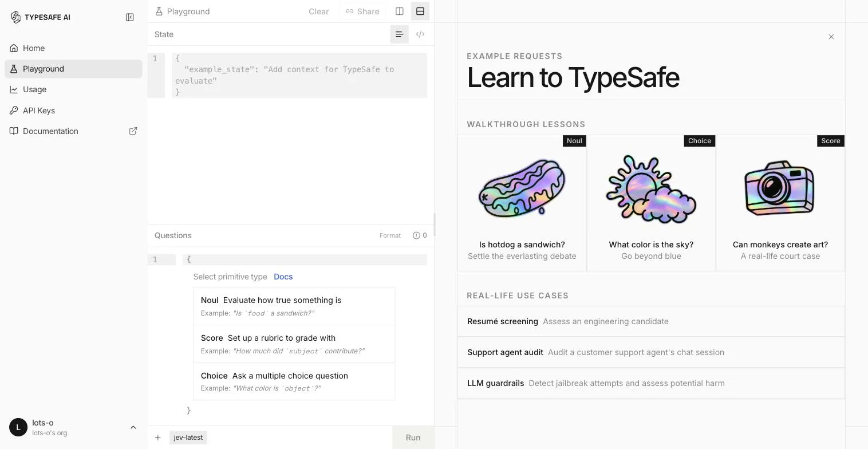
Task: Click the external link icon beside Documentation
Action: (133, 131)
